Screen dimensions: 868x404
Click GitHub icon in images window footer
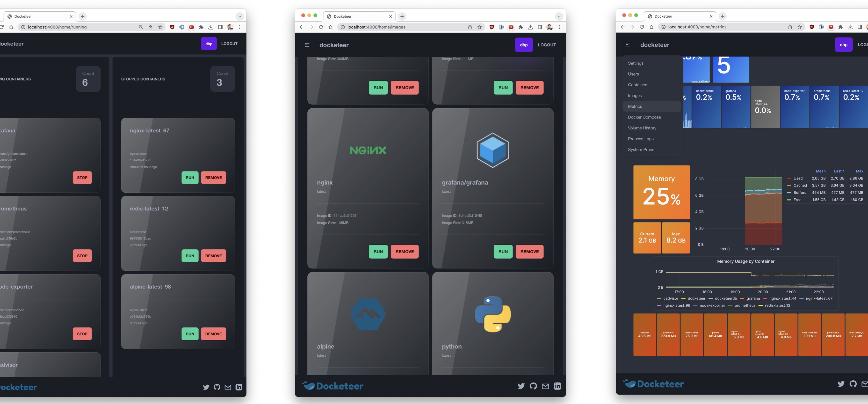[x=533, y=386]
